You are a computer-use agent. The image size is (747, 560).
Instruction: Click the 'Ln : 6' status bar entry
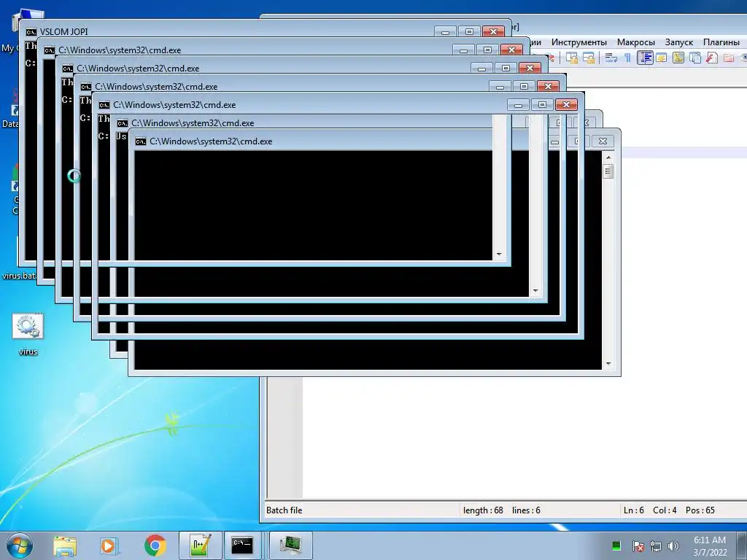pyautogui.click(x=634, y=510)
